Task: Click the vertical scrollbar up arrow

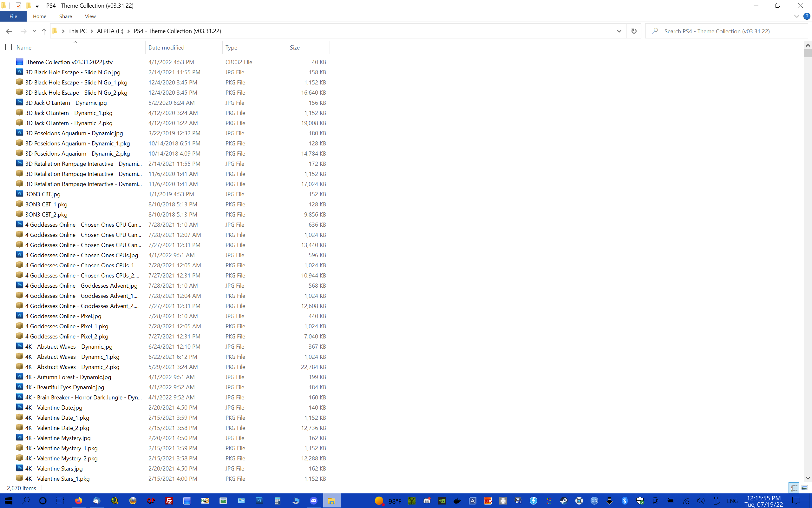Action: pyautogui.click(x=808, y=45)
